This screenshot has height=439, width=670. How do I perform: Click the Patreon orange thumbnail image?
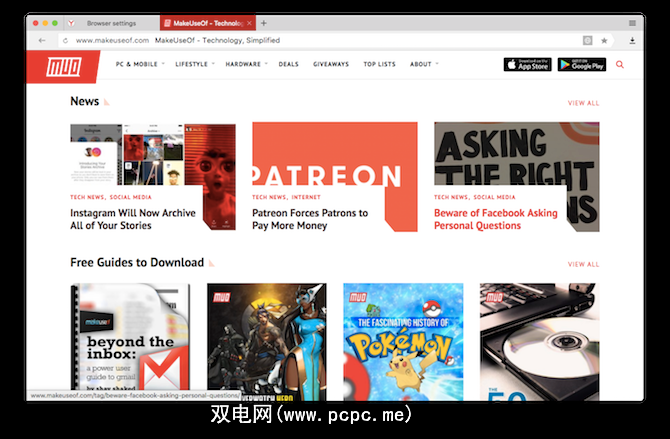coord(335,154)
